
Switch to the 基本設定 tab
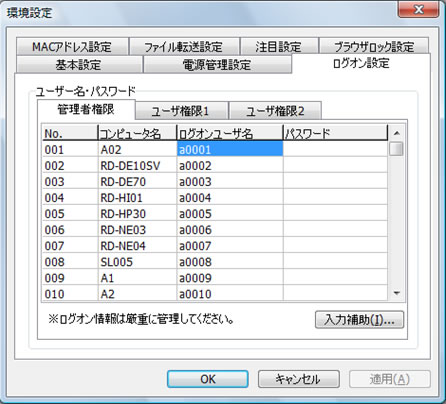click(x=79, y=64)
